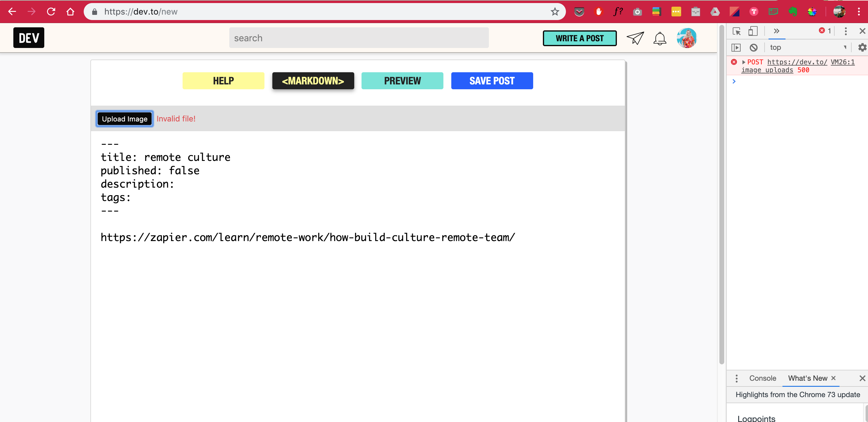This screenshot has height=422, width=868.
Task: Click the SAVE POST button
Action: click(x=492, y=81)
